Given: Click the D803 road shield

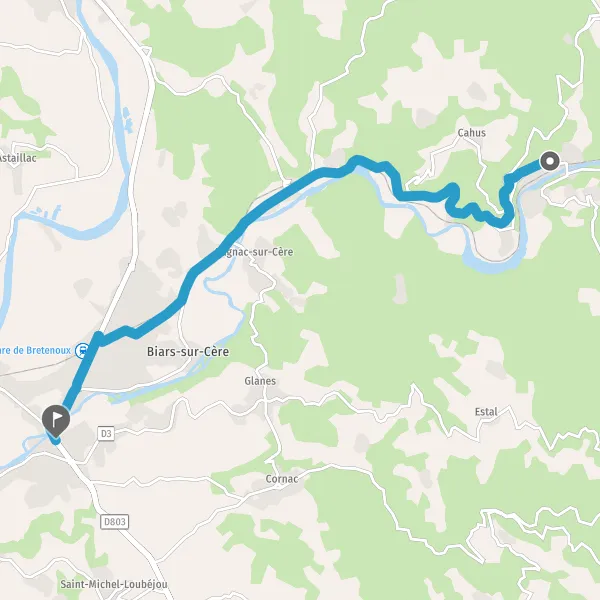Looking at the screenshot, I should click(x=114, y=522).
